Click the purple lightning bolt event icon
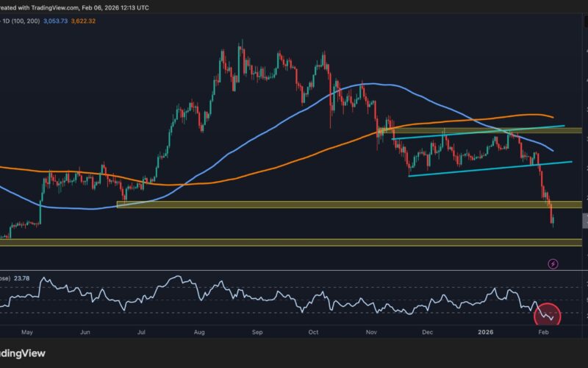588x368 pixels. 553,263
